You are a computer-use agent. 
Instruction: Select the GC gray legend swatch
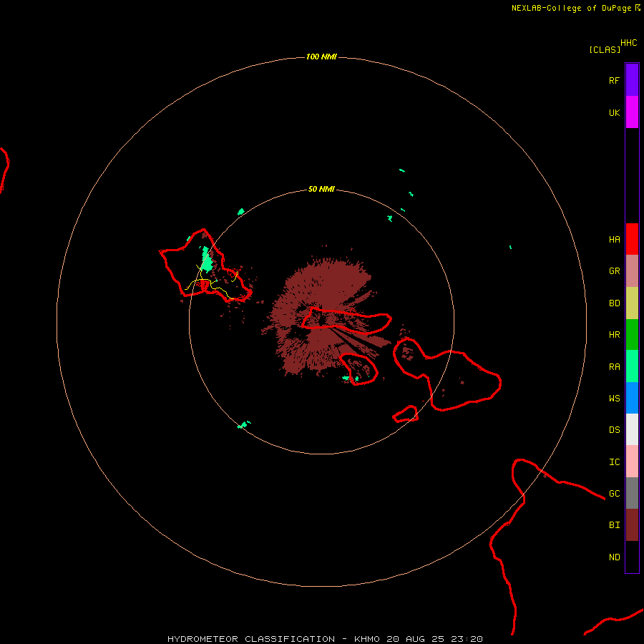click(x=632, y=493)
